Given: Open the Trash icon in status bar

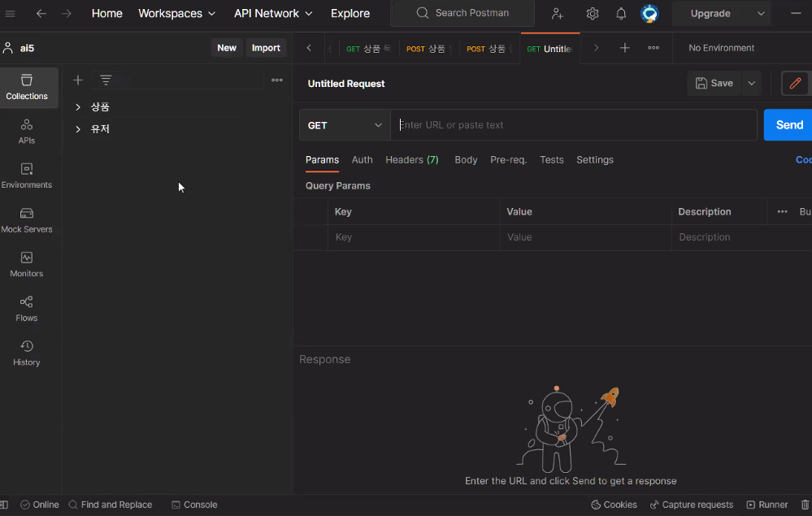Looking at the screenshot, I should click(805, 505).
